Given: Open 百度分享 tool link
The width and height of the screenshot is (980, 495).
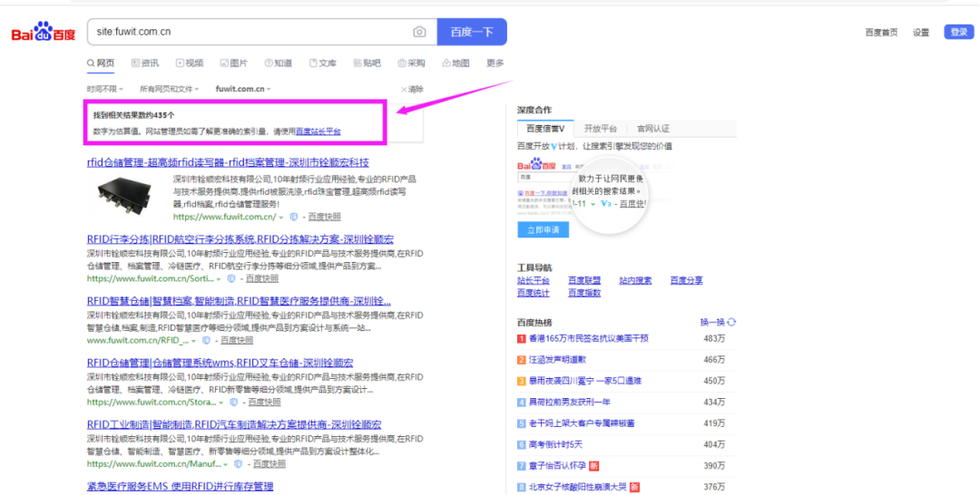Looking at the screenshot, I should [x=686, y=280].
